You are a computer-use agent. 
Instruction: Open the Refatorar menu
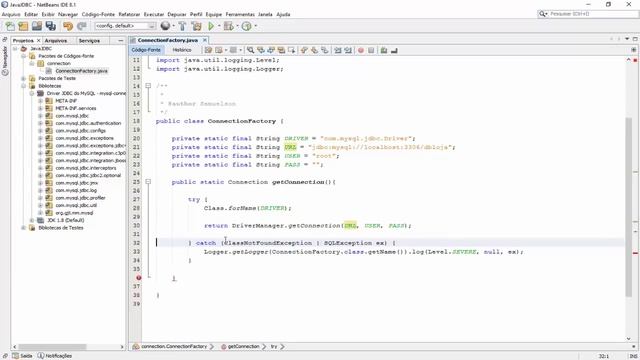click(x=129, y=14)
